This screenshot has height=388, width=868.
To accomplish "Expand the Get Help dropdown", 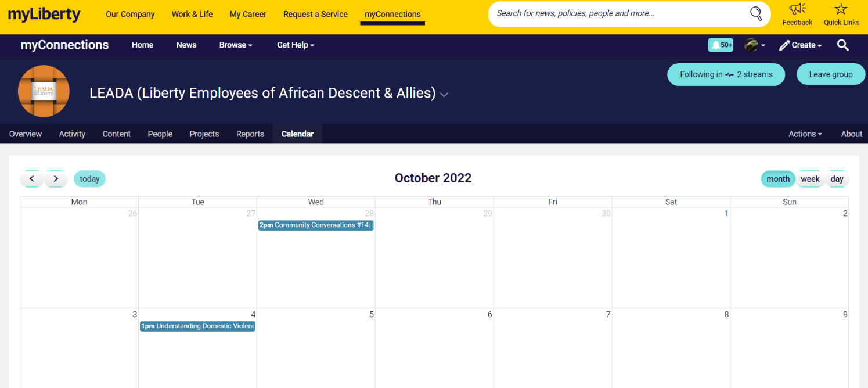I will point(296,45).
